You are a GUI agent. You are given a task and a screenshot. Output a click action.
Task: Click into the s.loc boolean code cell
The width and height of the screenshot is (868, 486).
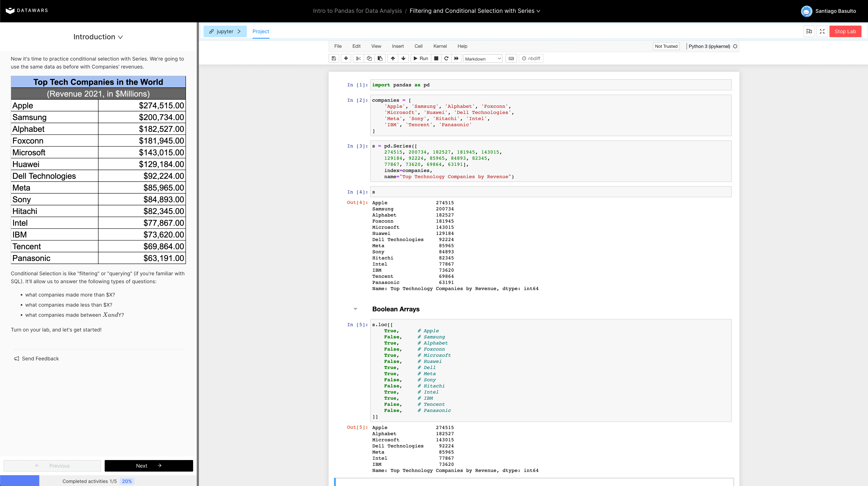click(551, 370)
